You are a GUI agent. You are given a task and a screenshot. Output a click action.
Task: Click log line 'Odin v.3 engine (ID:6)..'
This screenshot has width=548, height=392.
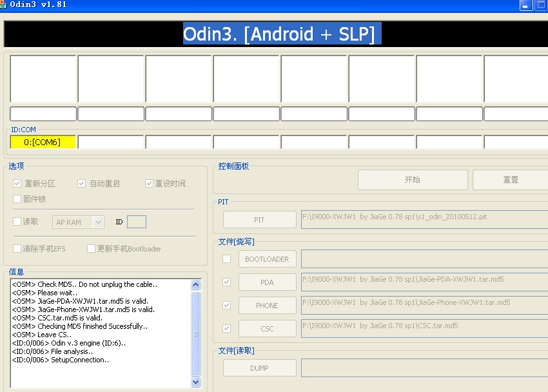coord(69,343)
